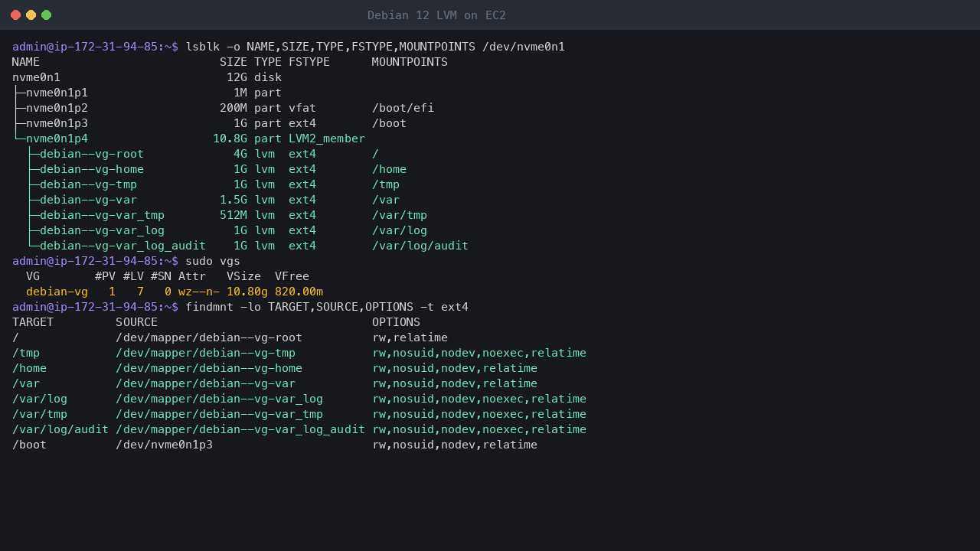Viewport: 980px width, 551px height.
Task: Click the 4G root volume size
Action: (240, 154)
